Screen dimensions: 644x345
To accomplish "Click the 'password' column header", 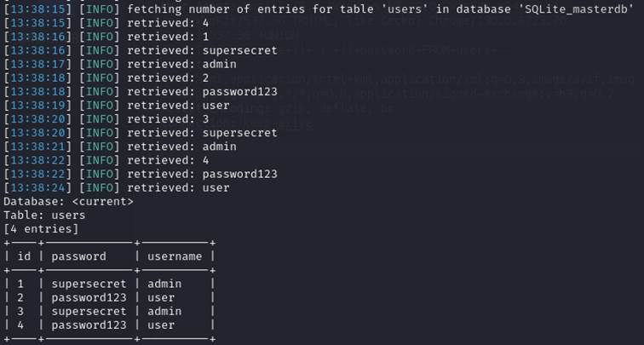I will pyautogui.click(x=78, y=256).
